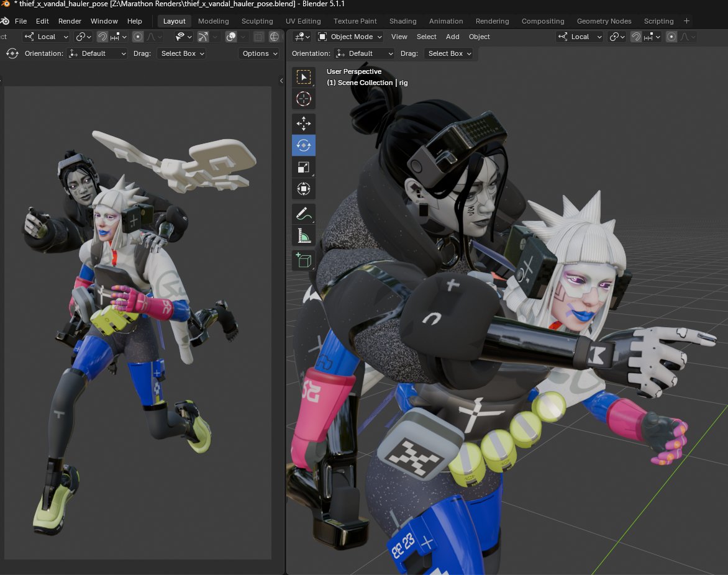Open editor type menu in right viewport
Screen dimensions: 728x575
(303, 37)
